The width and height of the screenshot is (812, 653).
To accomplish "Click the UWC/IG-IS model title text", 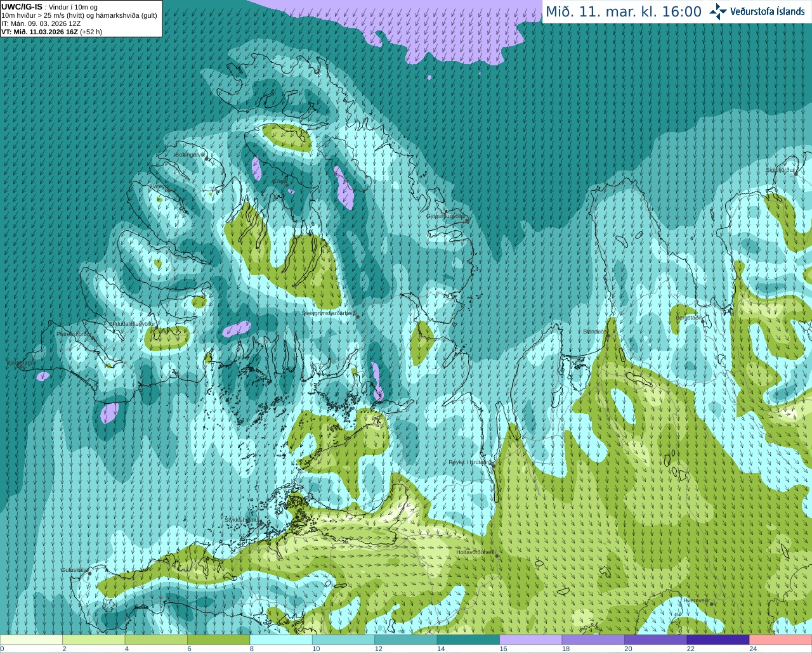I will point(22,7).
